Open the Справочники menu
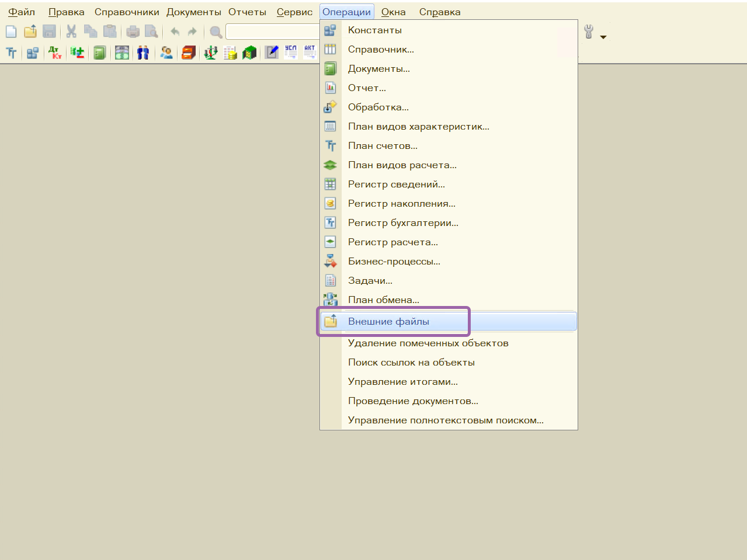The image size is (747, 560). coord(127,12)
